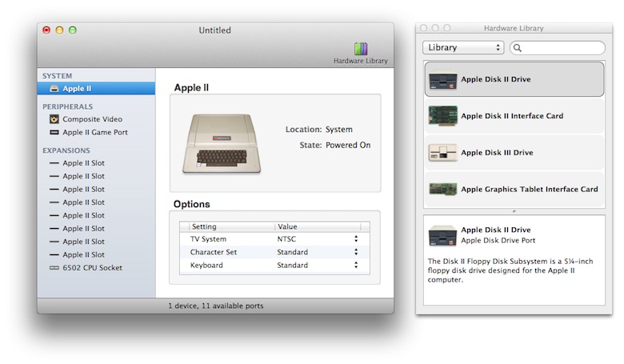The height and width of the screenshot is (364, 624).
Task: Open the Character Set value dropdown
Action: (x=356, y=252)
